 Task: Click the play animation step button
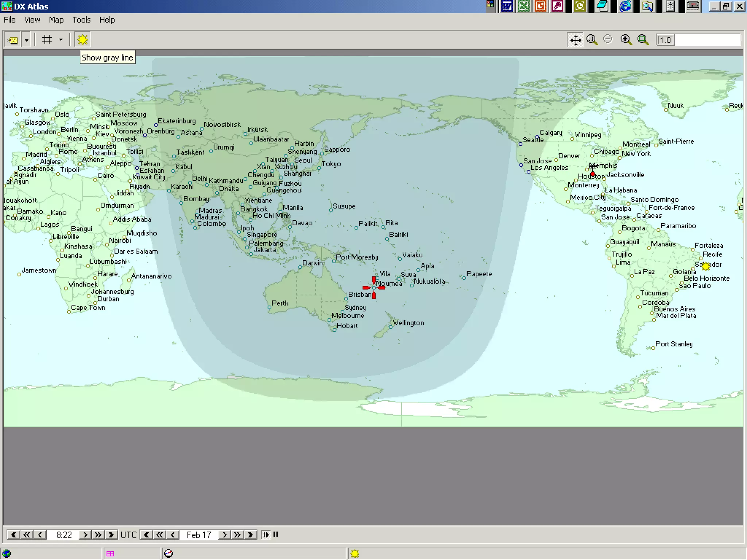tap(266, 535)
